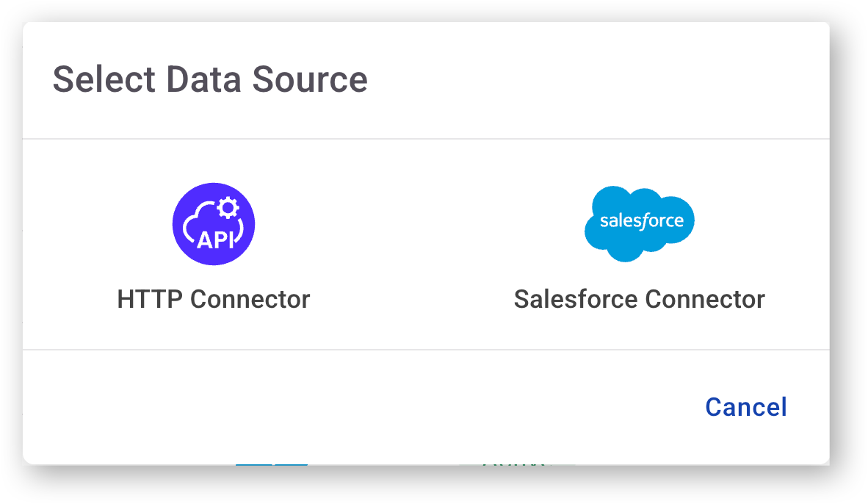Click the API text inside the purple circle
This screenshot has width=868, height=504.
[x=215, y=240]
